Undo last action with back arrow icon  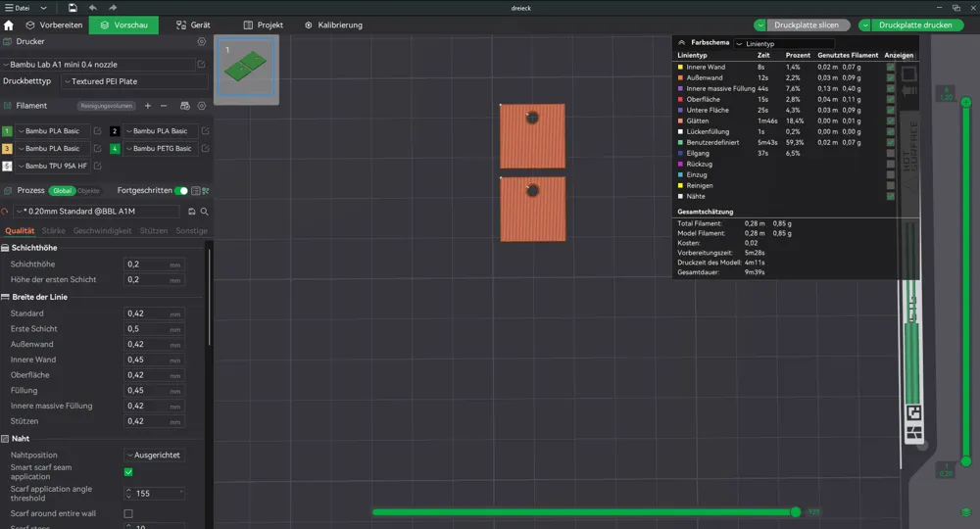pos(92,8)
